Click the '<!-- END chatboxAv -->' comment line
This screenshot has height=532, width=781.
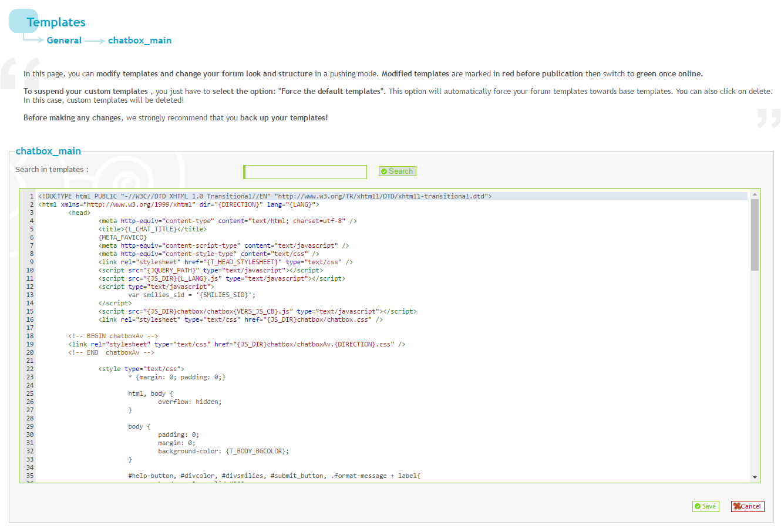[111, 352]
